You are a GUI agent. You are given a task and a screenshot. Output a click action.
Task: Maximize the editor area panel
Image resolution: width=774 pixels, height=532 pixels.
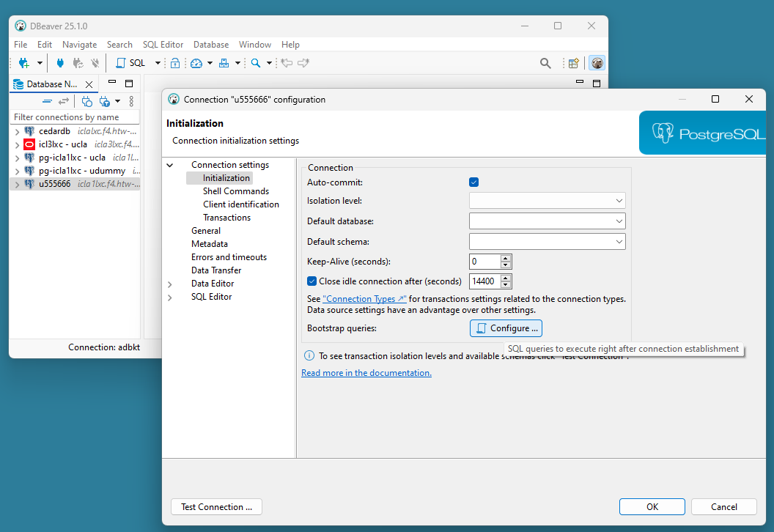point(597,84)
